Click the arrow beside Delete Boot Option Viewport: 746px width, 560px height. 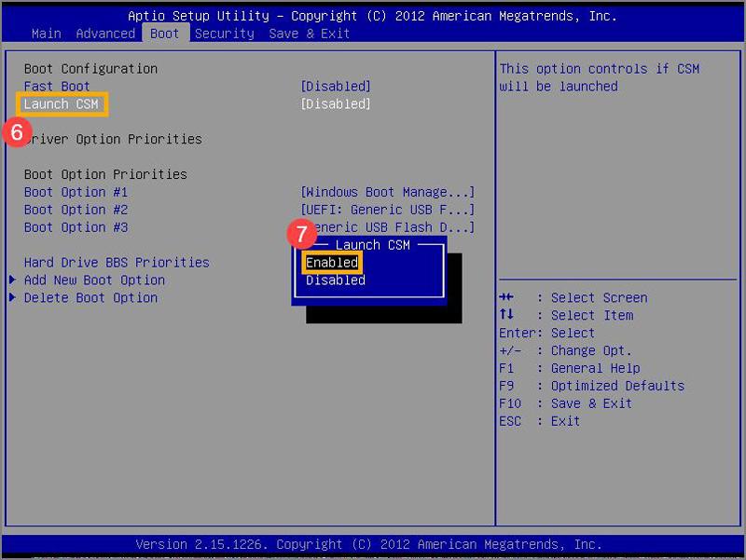point(12,298)
